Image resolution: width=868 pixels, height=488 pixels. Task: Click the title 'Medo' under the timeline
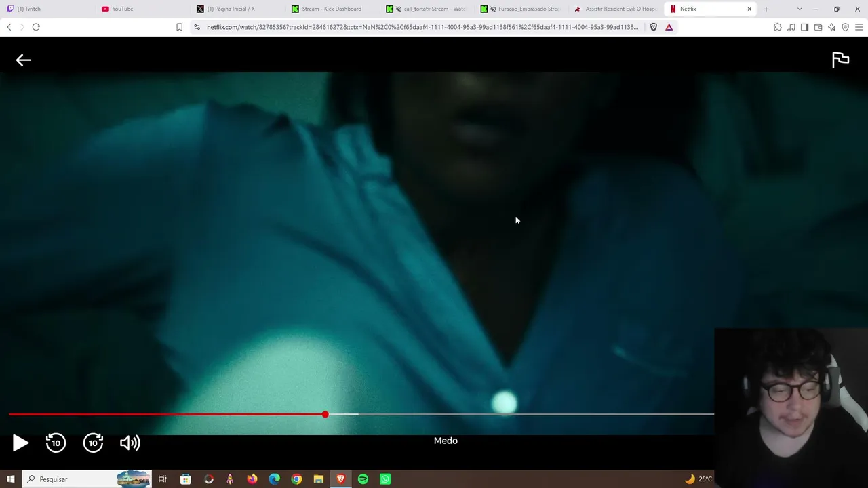(446, 441)
